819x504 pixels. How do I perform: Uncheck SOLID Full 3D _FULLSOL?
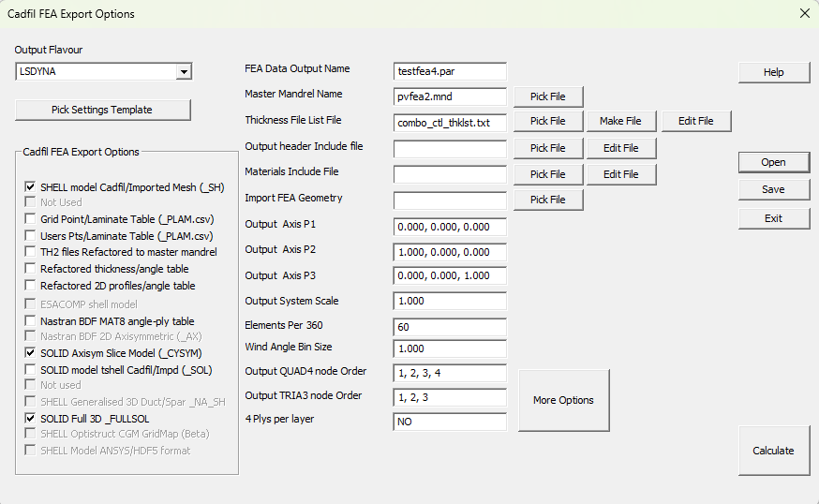30,419
